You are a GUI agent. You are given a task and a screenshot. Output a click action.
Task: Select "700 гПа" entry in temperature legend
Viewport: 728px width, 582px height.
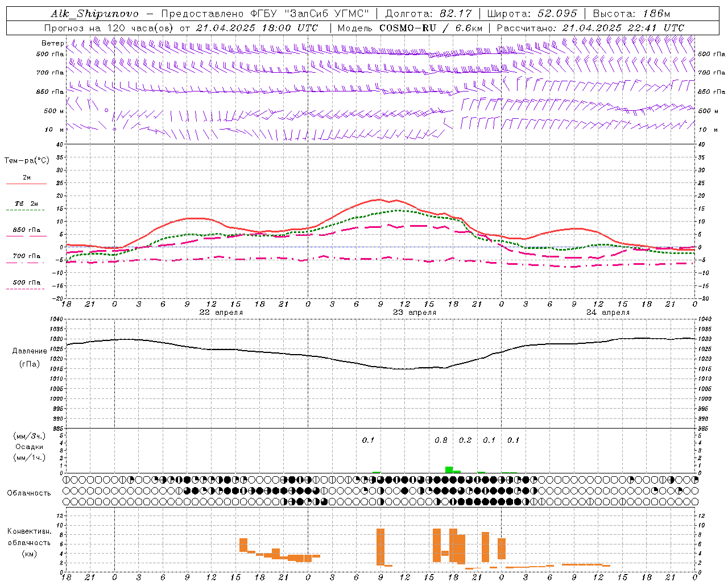pos(27,256)
